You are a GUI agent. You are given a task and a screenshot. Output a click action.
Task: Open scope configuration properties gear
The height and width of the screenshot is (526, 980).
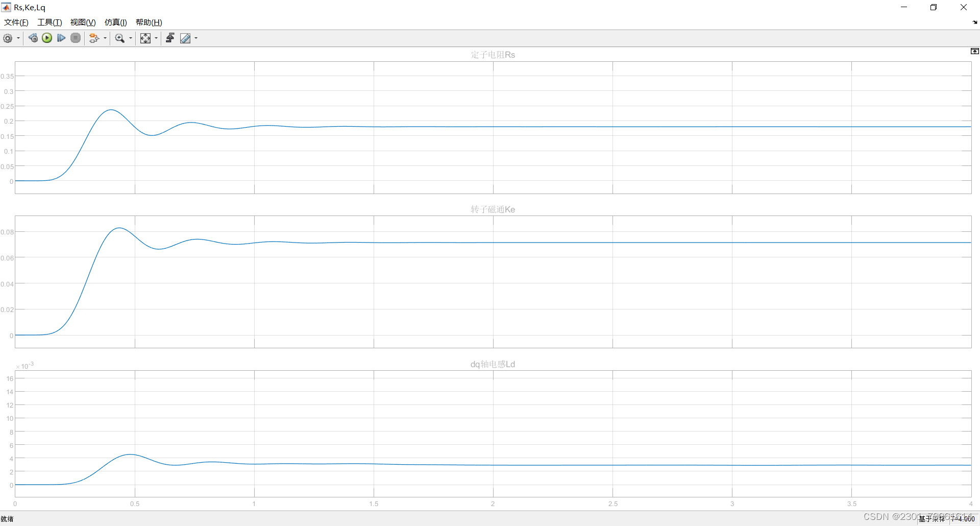pyautogui.click(x=8, y=38)
